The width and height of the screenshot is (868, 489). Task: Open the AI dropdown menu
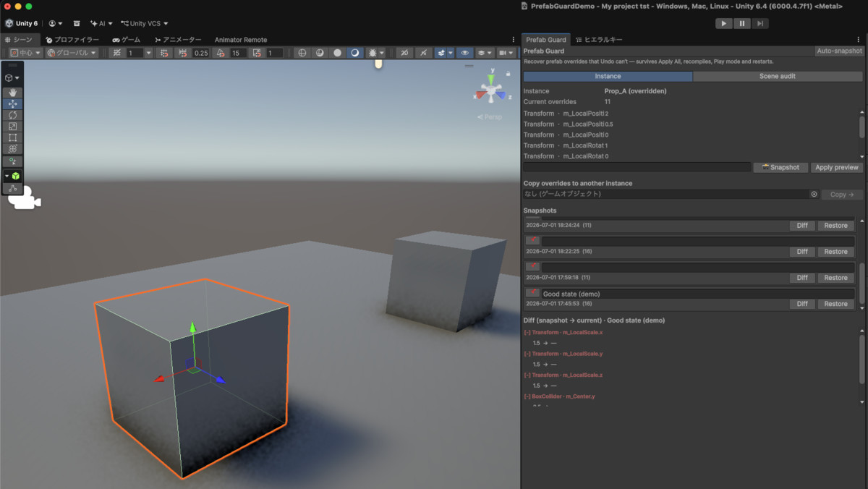pyautogui.click(x=101, y=23)
